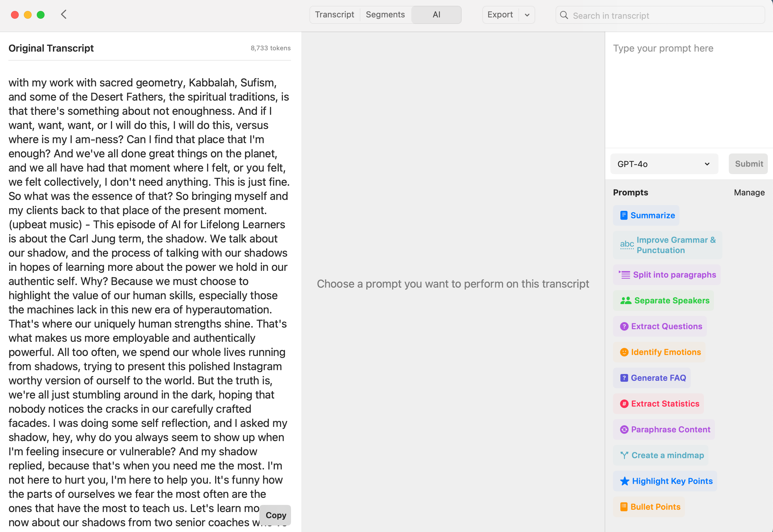The width and height of the screenshot is (773, 532).
Task: Click the Generate FAQ question icon
Action: pos(624,378)
